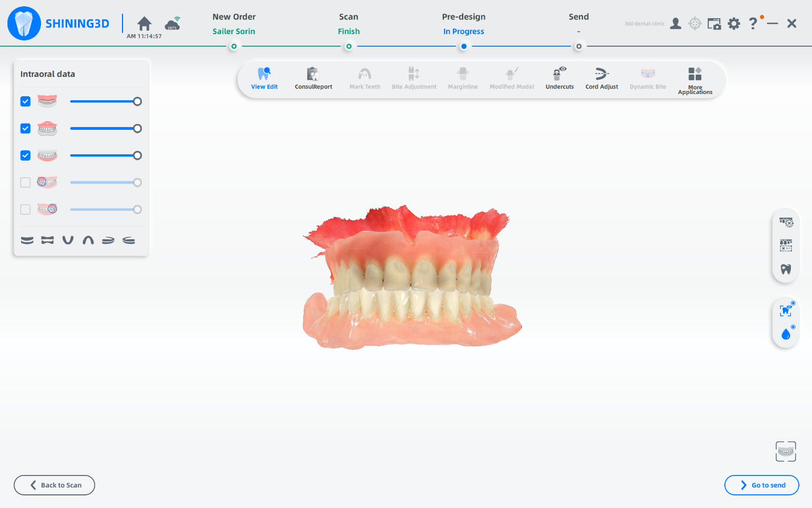Enable the fourth intraoral data checkbox

[26, 182]
